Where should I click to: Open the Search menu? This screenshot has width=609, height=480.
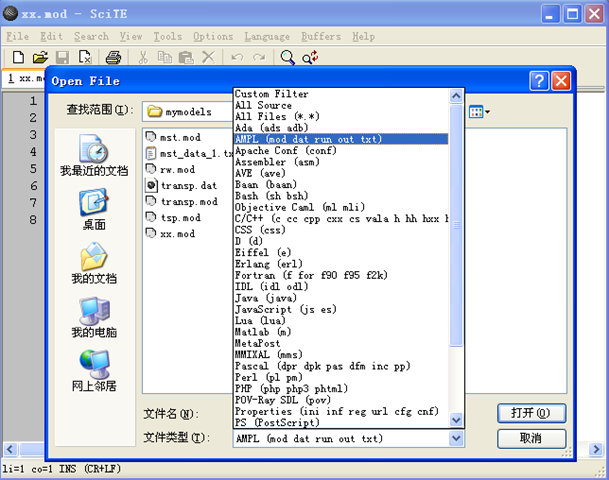coord(91,37)
